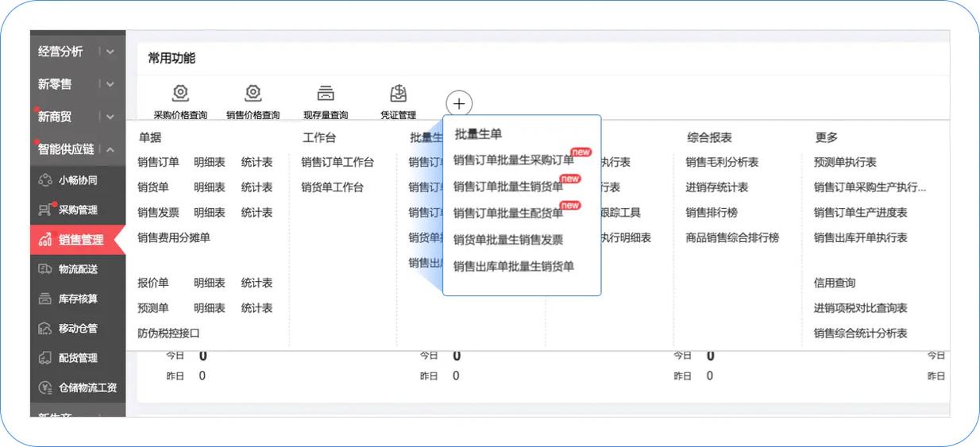Open 库存核算 module in sidebar
This screenshot has width=980, height=447.
click(78, 299)
